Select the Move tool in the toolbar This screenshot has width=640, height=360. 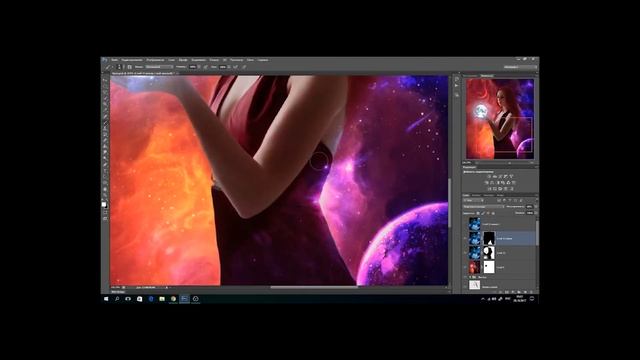click(x=105, y=80)
